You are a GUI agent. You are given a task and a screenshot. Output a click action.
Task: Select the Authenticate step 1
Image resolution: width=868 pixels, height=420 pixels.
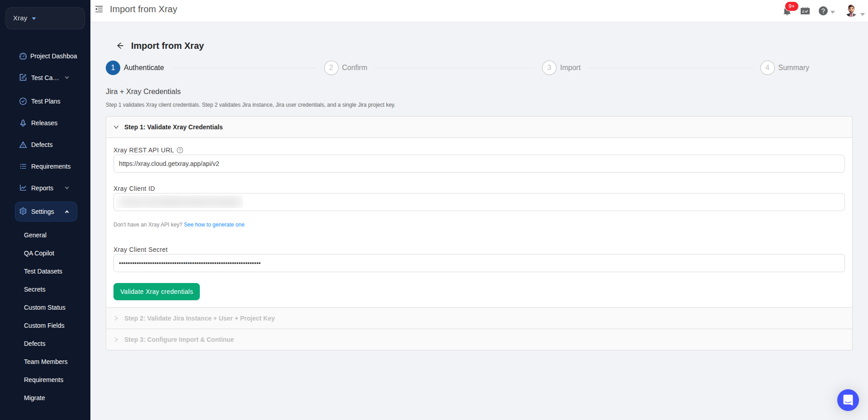(x=135, y=68)
